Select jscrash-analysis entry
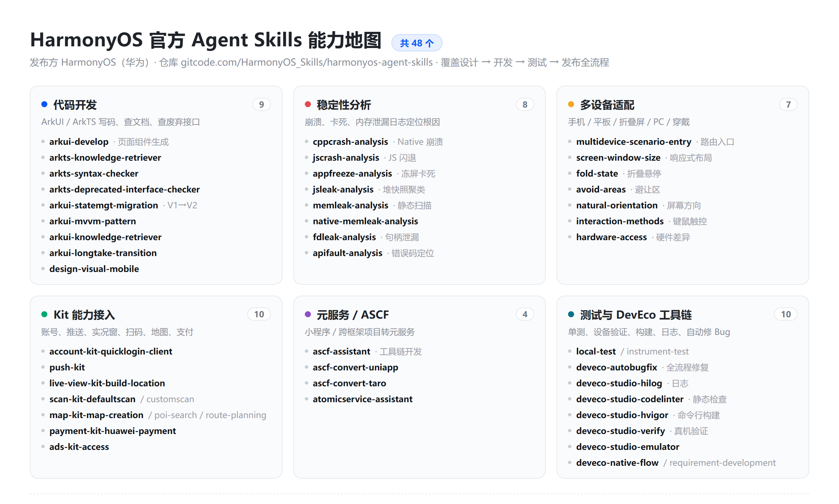The height and width of the screenshot is (504, 839). tap(346, 158)
